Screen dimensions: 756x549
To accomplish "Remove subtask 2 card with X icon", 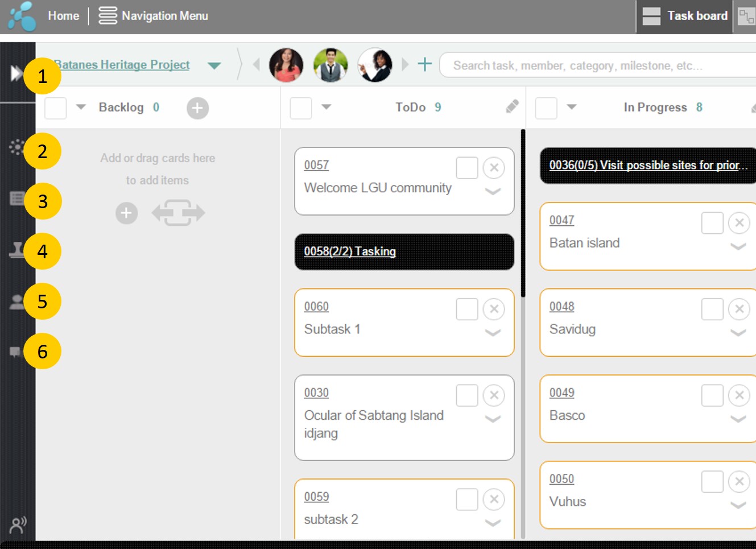I will pyautogui.click(x=494, y=500).
